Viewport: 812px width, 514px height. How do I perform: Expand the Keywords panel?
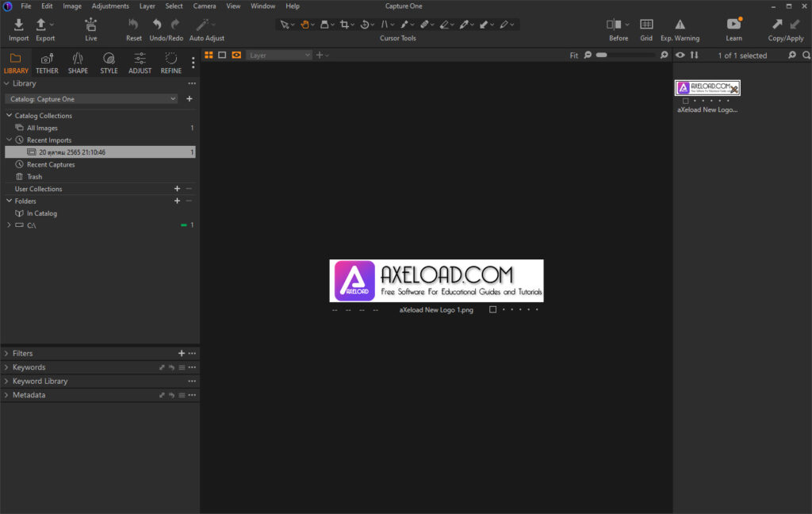point(6,366)
